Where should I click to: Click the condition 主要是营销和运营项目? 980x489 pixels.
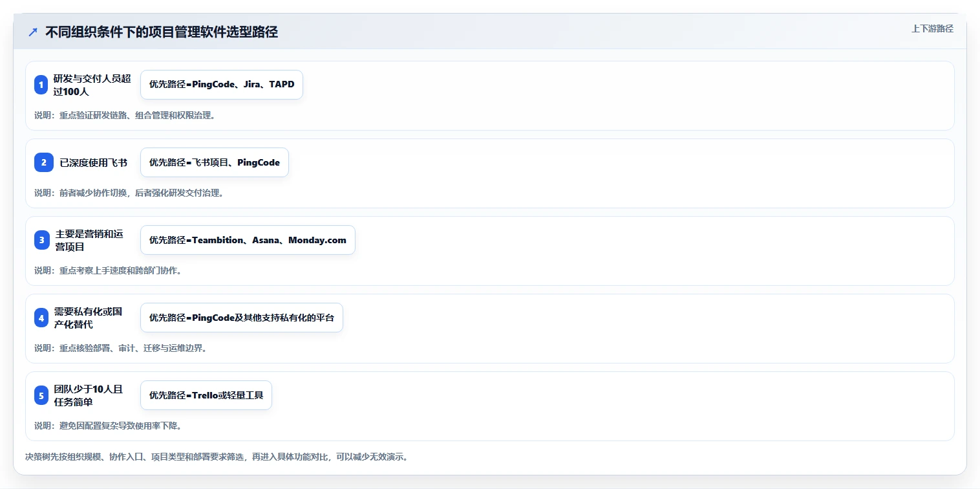click(x=89, y=240)
